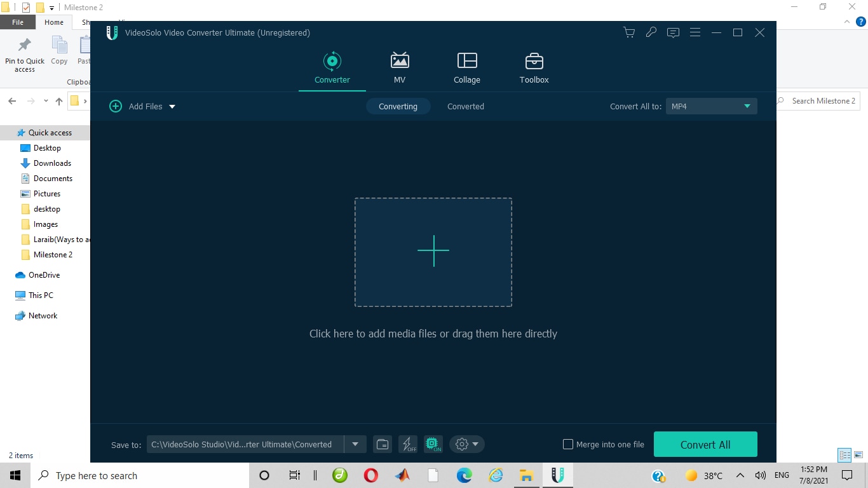Select the Home ribbon tab in File Explorer
This screenshot has width=868, height=488.
pos(54,22)
